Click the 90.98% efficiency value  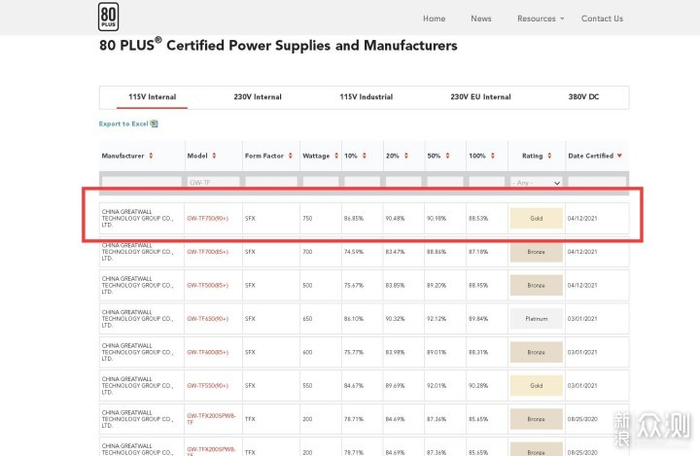(x=437, y=218)
